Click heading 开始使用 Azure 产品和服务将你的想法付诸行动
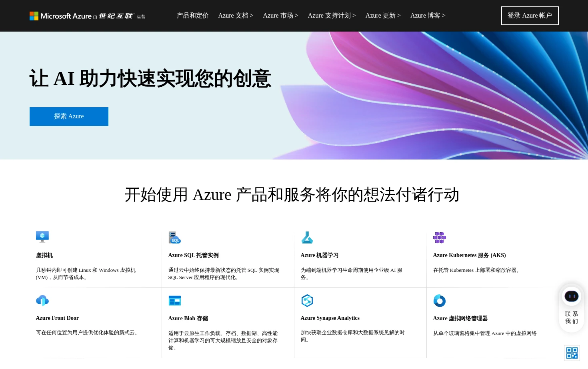This screenshot has width=588, height=369. pos(292,195)
